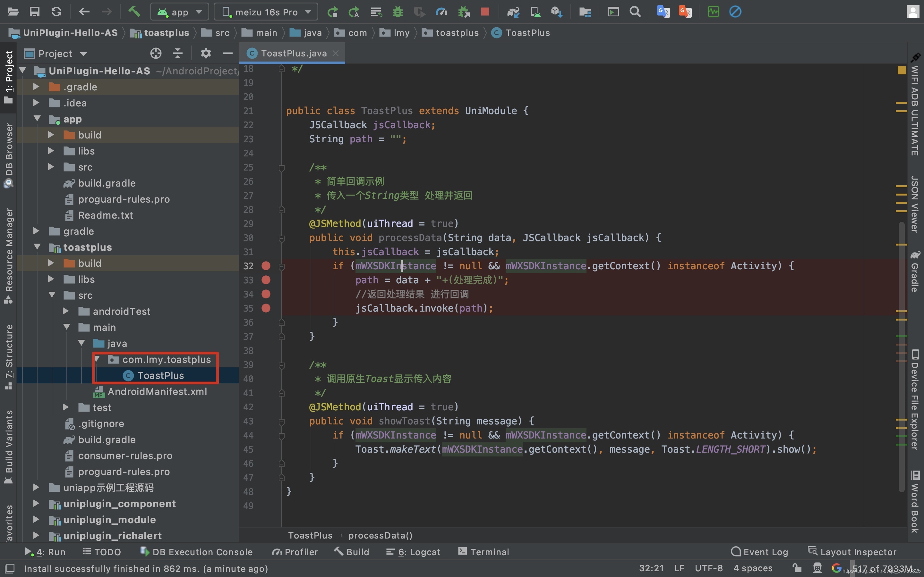Viewport: 924px width, 577px height.
Task: Click the Sync Project with Gradle icon
Action: [x=513, y=12]
